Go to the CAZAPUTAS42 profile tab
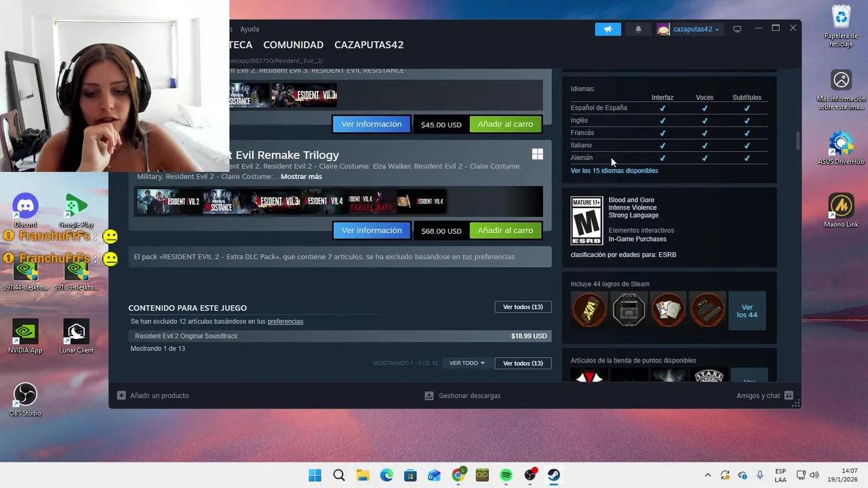The height and width of the screenshot is (488, 868). 369,45
